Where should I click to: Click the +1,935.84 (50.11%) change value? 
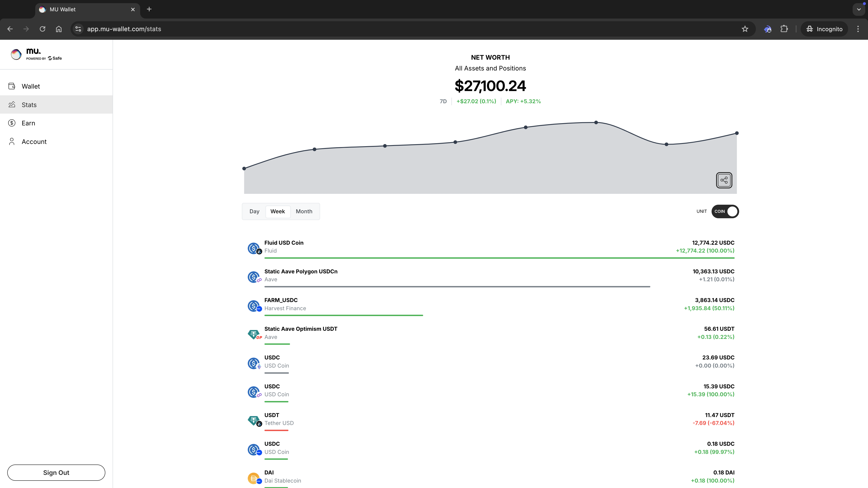coord(709,308)
